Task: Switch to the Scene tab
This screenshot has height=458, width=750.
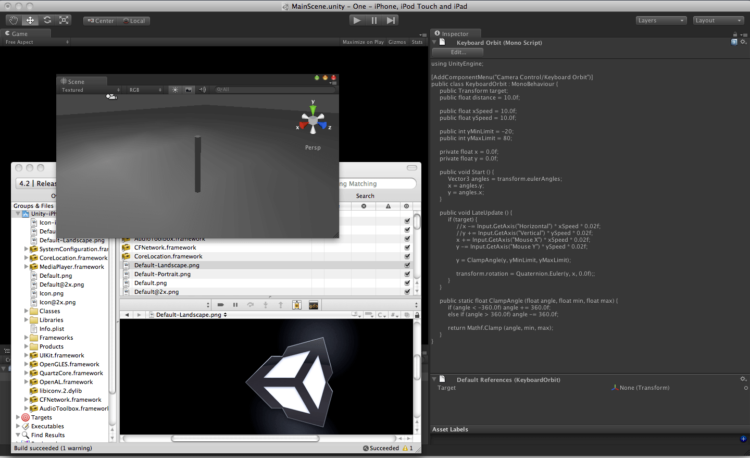Action: click(x=82, y=81)
